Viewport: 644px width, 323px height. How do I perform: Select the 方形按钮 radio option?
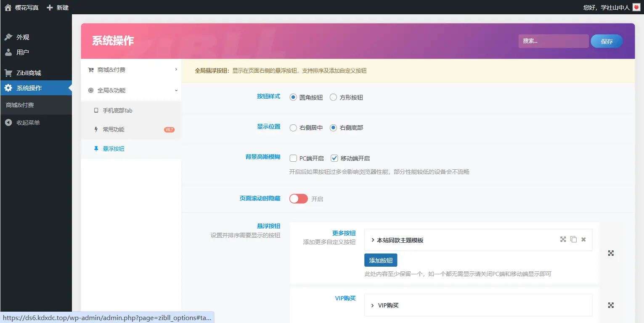point(333,97)
